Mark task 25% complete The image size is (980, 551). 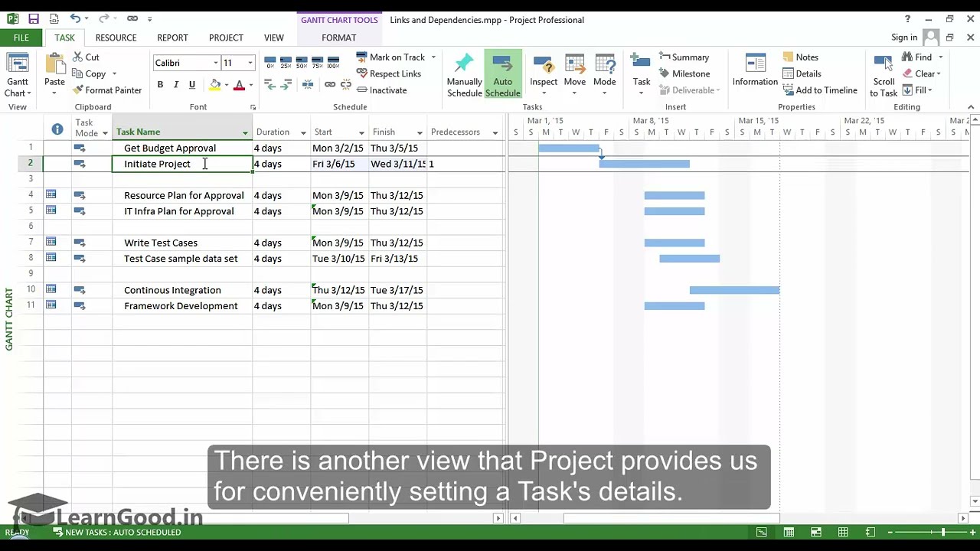pyautogui.click(x=286, y=63)
